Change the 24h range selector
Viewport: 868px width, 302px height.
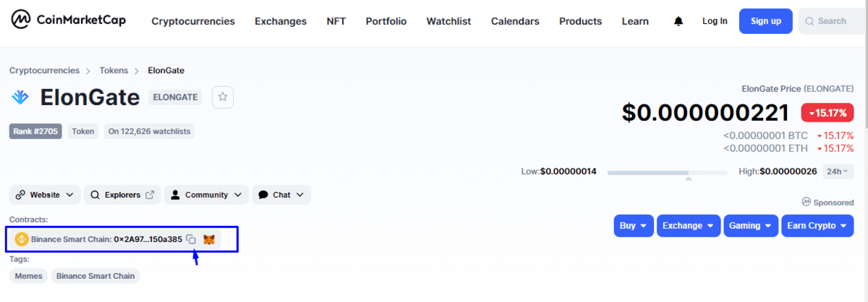pyautogui.click(x=838, y=172)
